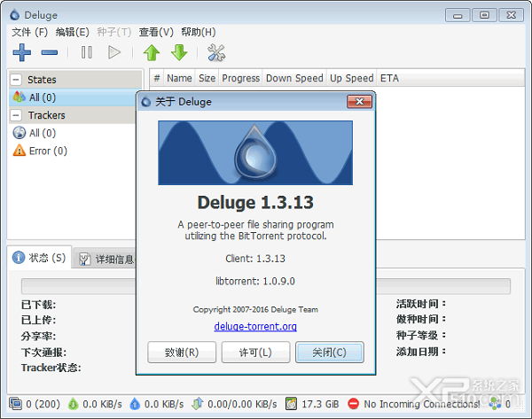Click the protocol traffic icon in status bar
The width and height of the screenshot is (532, 419).
(x=197, y=404)
